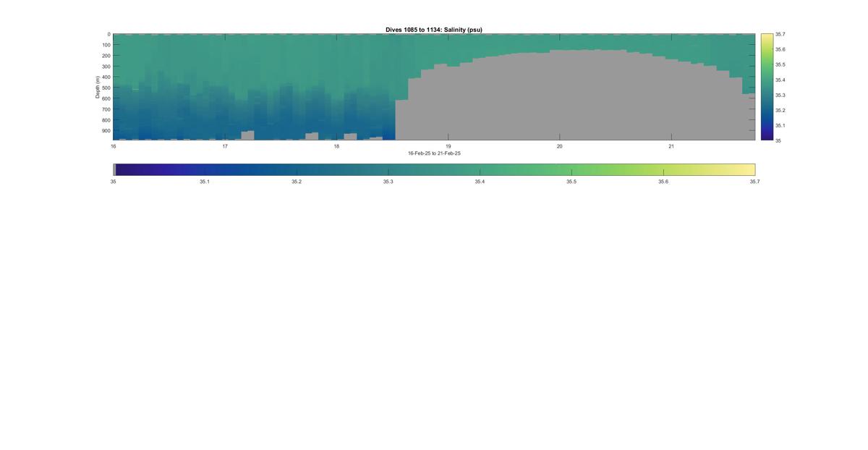Click the "16-Feb-25 to 21-Feb-25" x-axis label
Viewport: 868px width, 450px height.
tap(434, 153)
